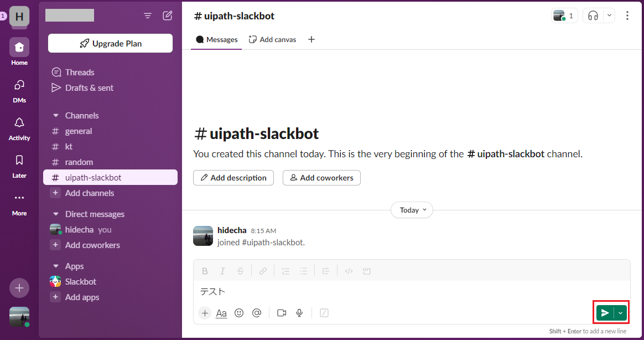The height and width of the screenshot is (340, 644).
Task: Click the 8:15 AM message timestamp
Action: pos(263,231)
